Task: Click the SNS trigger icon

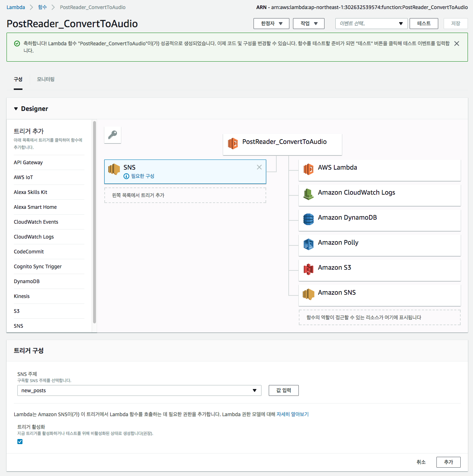Action: (114, 169)
